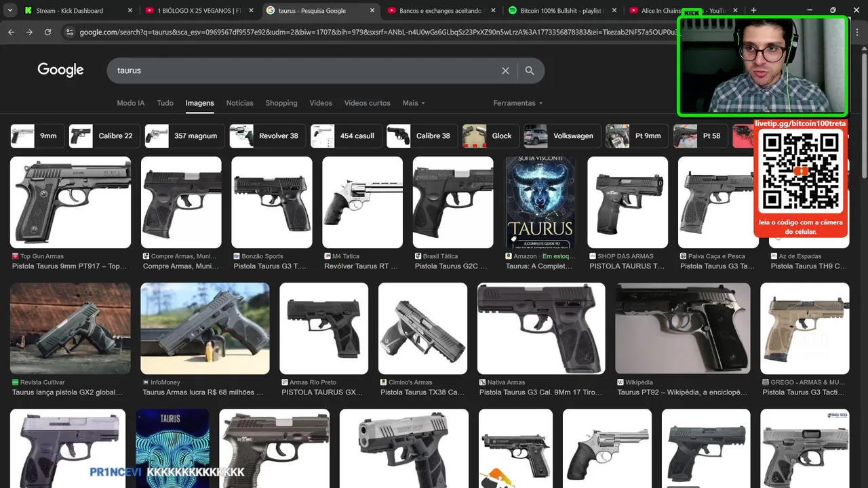Select the Vídeos search tab
868x488 pixels.
[x=321, y=103]
